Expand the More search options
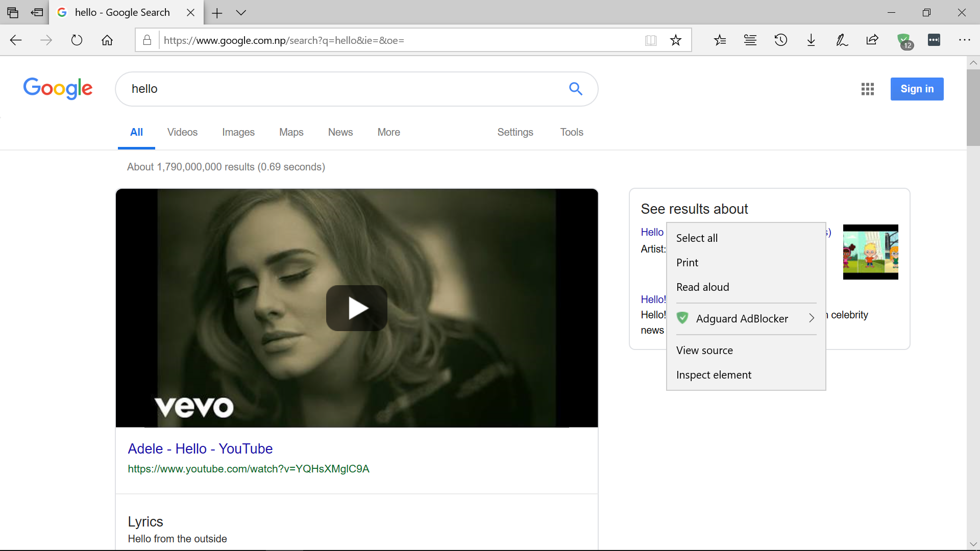The width and height of the screenshot is (980, 551). tap(389, 133)
